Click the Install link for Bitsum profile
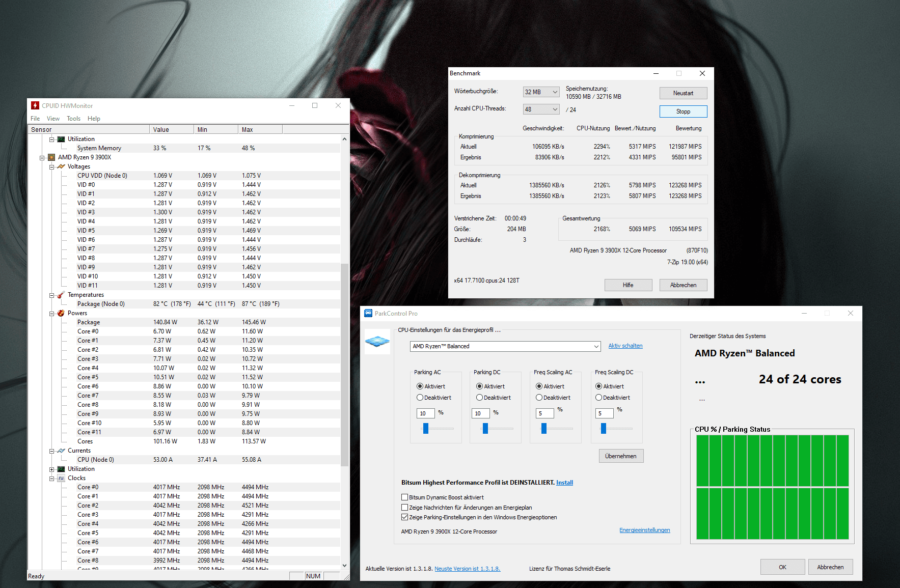 (x=564, y=483)
